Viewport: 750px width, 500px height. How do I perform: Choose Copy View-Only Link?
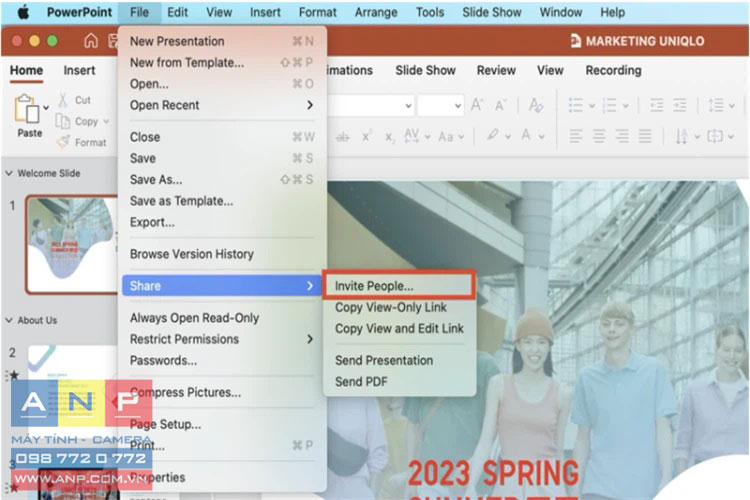pyautogui.click(x=391, y=307)
